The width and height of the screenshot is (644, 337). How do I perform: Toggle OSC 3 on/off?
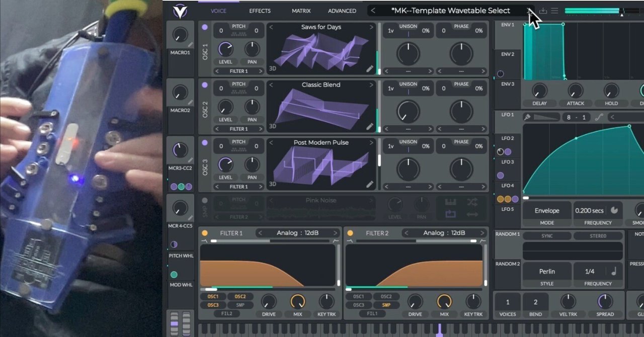[205, 143]
